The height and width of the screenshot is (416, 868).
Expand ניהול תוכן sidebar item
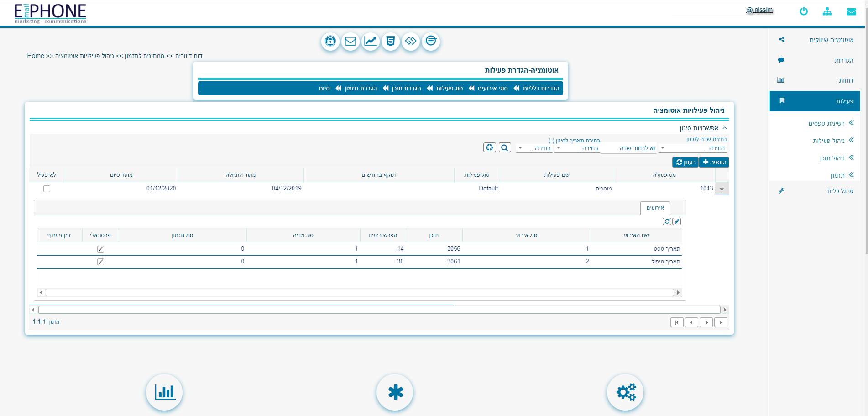(x=837, y=158)
